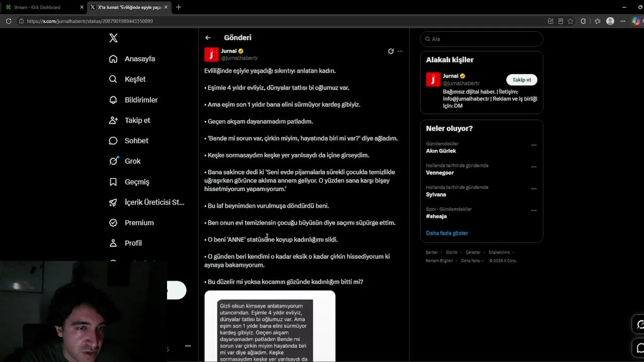644x362 pixels.
Task: Close the Stream - Kick Dashboard tab
Action: pyautogui.click(x=82, y=7)
